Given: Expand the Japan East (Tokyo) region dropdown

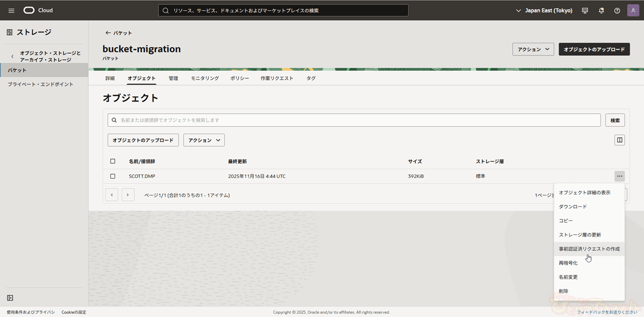Looking at the screenshot, I should [544, 11].
